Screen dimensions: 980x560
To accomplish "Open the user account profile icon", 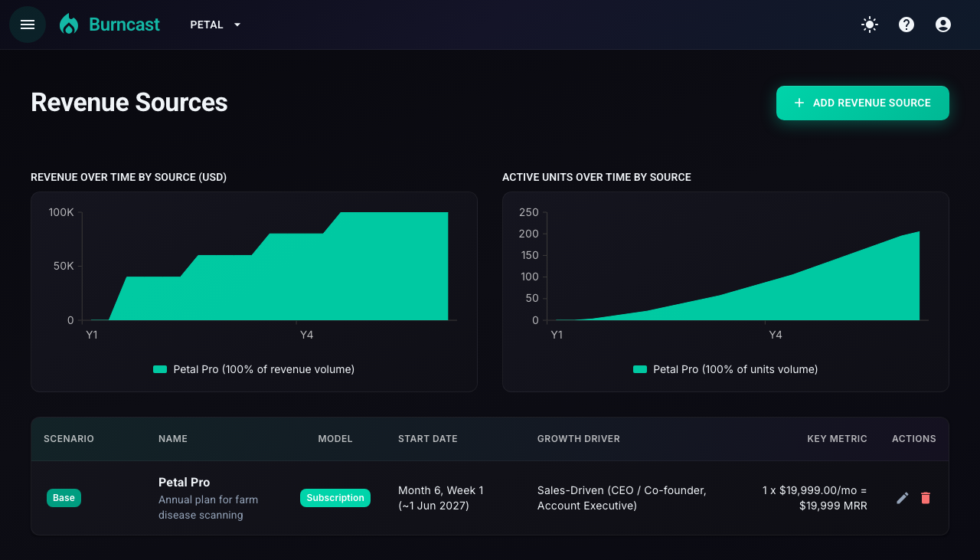I will click(943, 25).
